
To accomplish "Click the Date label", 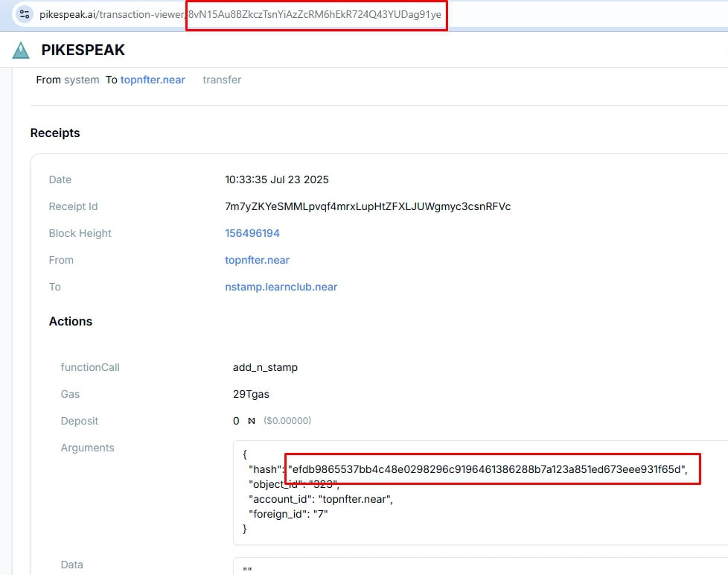I will [x=60, y=180].
